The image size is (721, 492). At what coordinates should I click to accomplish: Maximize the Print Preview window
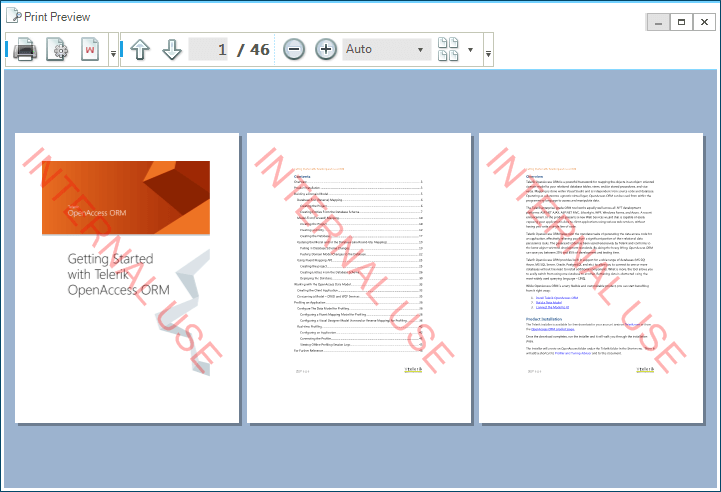pos(681,22)
